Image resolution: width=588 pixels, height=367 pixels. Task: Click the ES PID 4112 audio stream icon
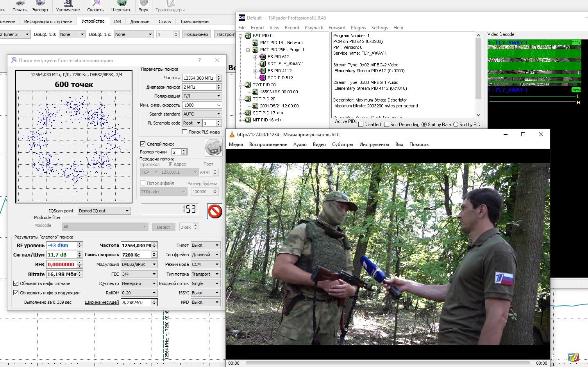(263, 71)
